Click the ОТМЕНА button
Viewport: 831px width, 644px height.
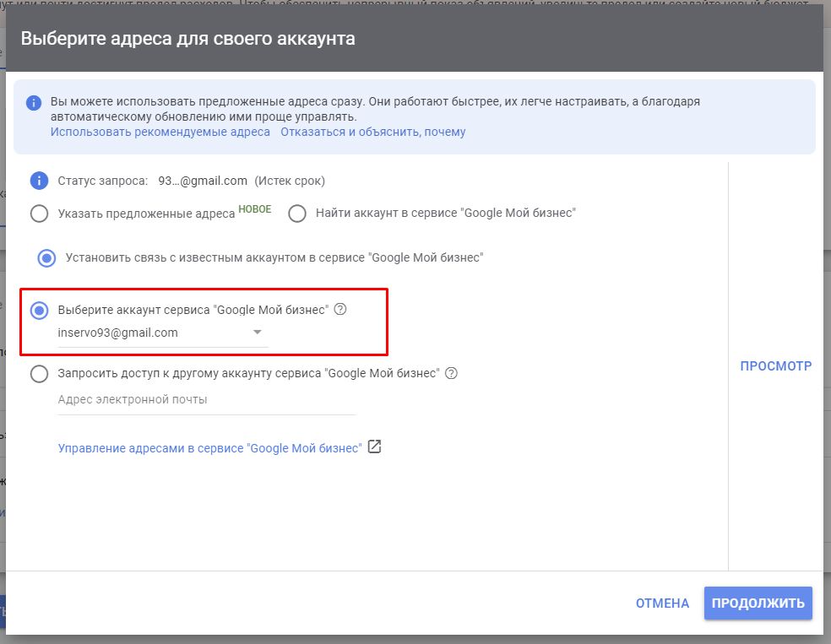tap(662, 603)
